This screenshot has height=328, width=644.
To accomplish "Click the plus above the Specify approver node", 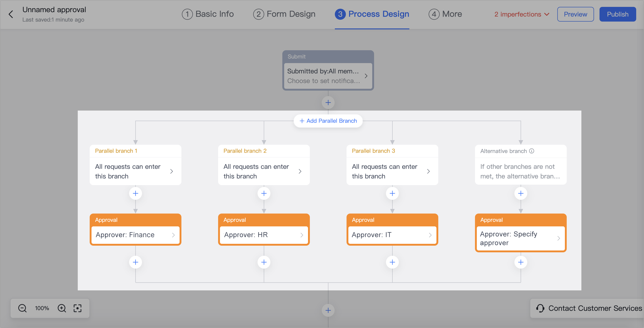I will pyautogui.click(x=521, y=193).
